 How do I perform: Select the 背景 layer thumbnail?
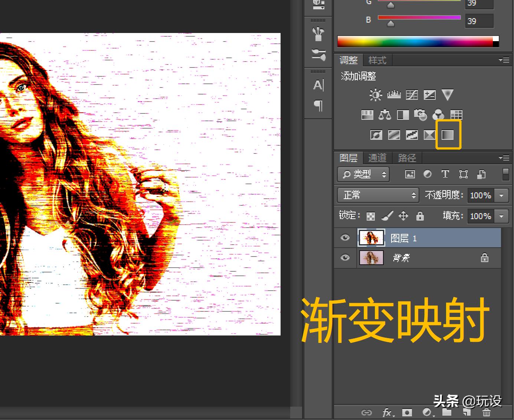[371, 258]
